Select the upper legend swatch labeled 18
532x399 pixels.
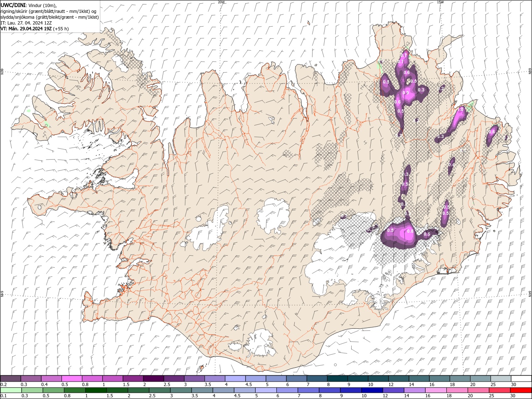pos(460,379)
